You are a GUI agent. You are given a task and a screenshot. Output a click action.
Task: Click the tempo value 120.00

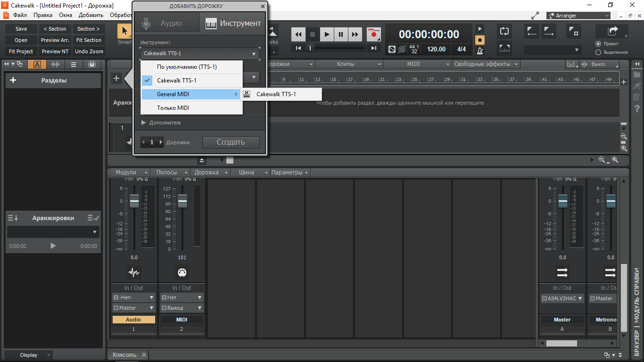tap(436, 49)
